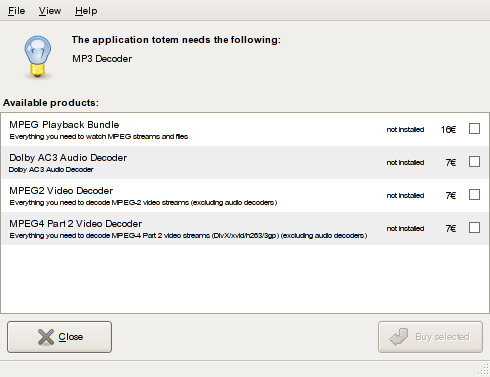This screenshot has width=490, height=377.
Task: Click the arrow icon on Buy selected
Action: click(399, 337)
